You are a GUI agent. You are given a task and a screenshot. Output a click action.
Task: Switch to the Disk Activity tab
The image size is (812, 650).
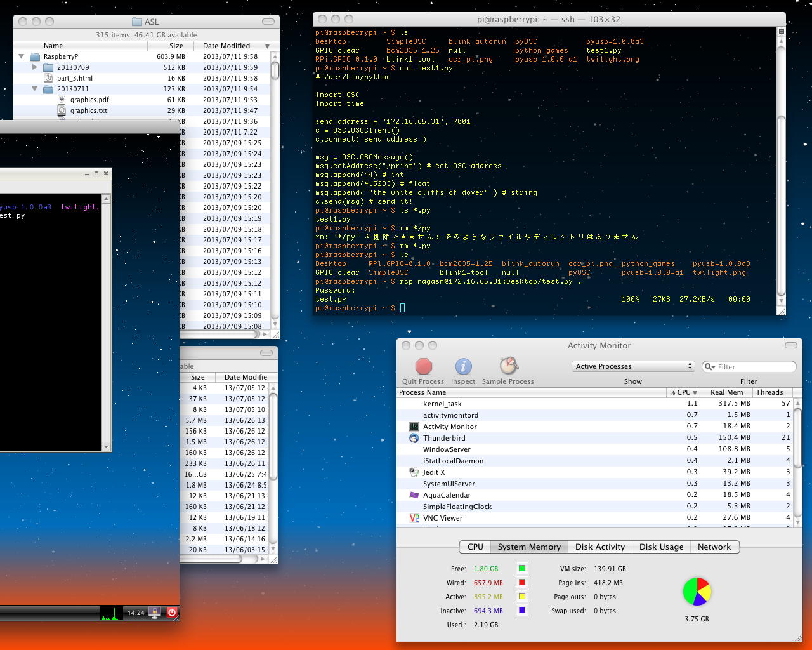coord(599,547)
